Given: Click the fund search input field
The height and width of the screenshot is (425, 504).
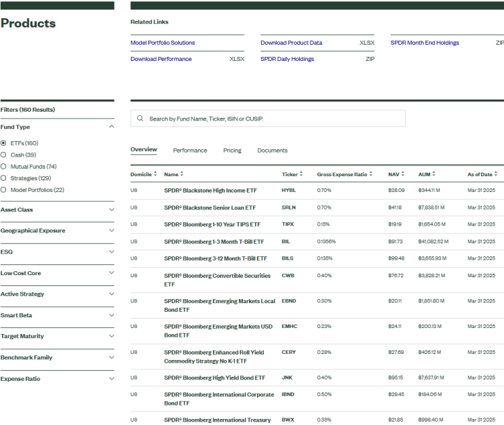Looking at the screenshot, I should click(x=271, y=119).
